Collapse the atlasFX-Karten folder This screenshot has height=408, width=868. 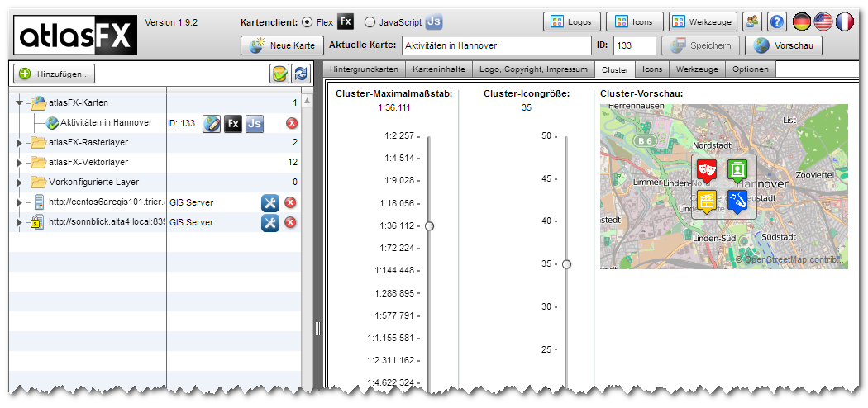pyautogui.click(x=20, y=103)
